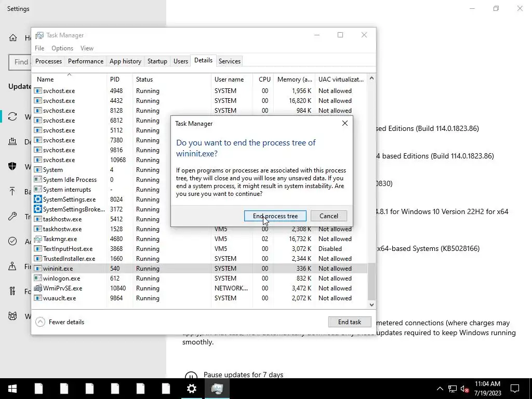
Task: Sort by the Status column header
Action: pos(171,79)
